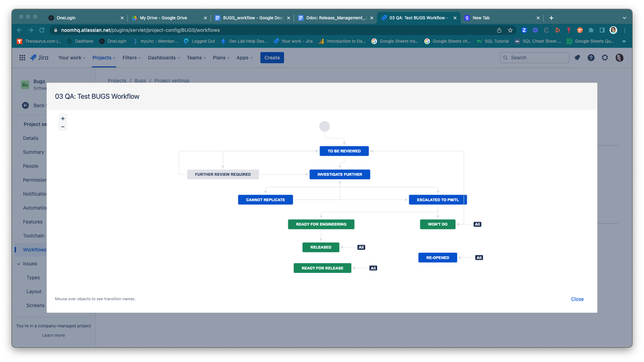
Task: Click the RE-OPENED status node
Action: 438,257
